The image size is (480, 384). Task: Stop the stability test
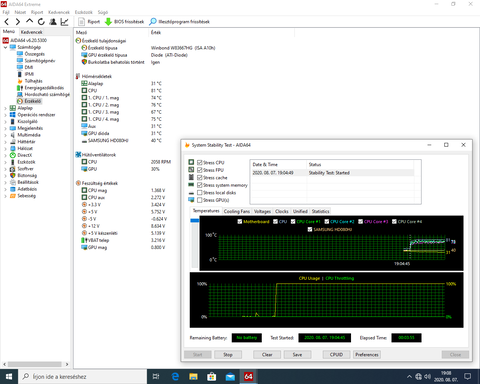228,355
